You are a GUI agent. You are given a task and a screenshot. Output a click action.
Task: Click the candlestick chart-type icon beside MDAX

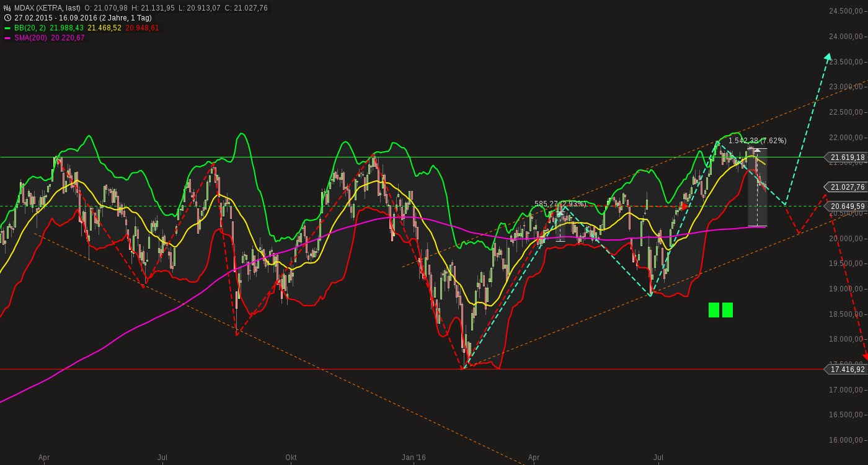[x=7, y=8]
